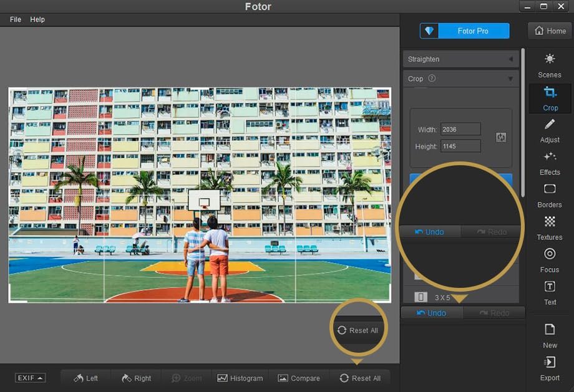Open the Effects panel
The width and height of the screenshot is (574, 392).
550,163
